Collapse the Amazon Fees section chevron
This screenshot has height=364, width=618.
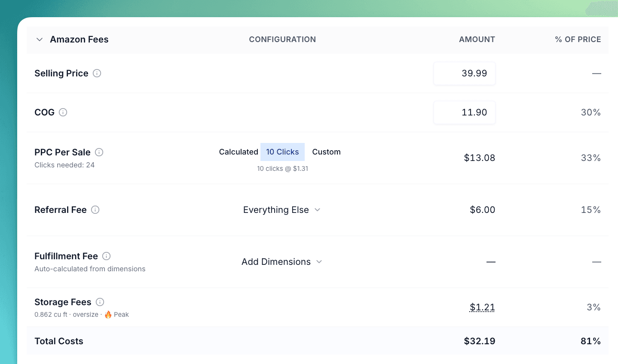(x=40, y=39)
